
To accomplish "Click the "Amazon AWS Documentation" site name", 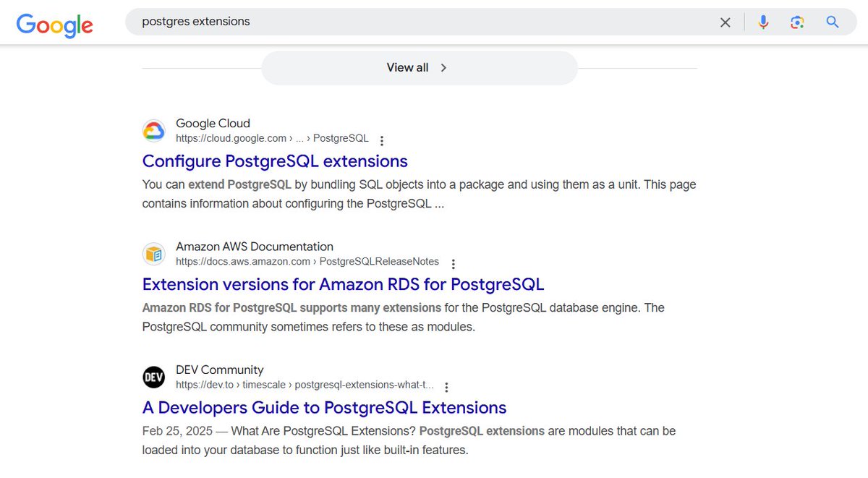I will click(x=255, y=247).
